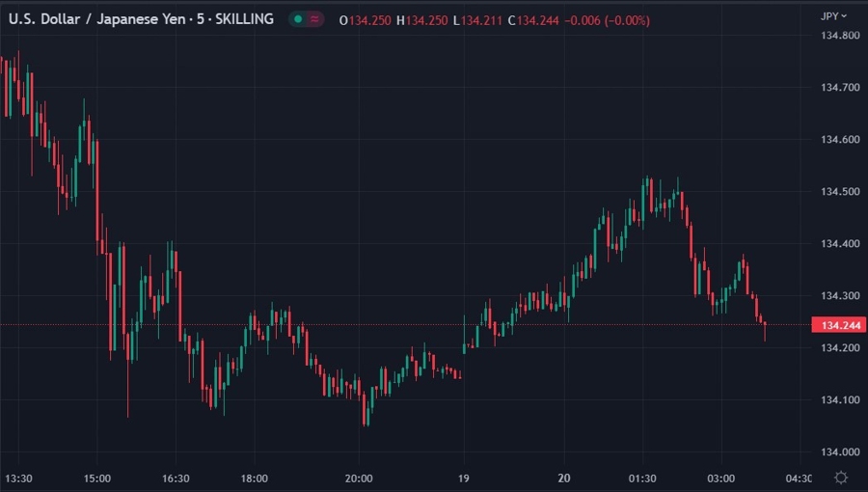The height and width of the screenshot is (492, 868).
Task: Click the U.S. Dollar / Japanese Yen symbol title
Action: pos(141,19)
